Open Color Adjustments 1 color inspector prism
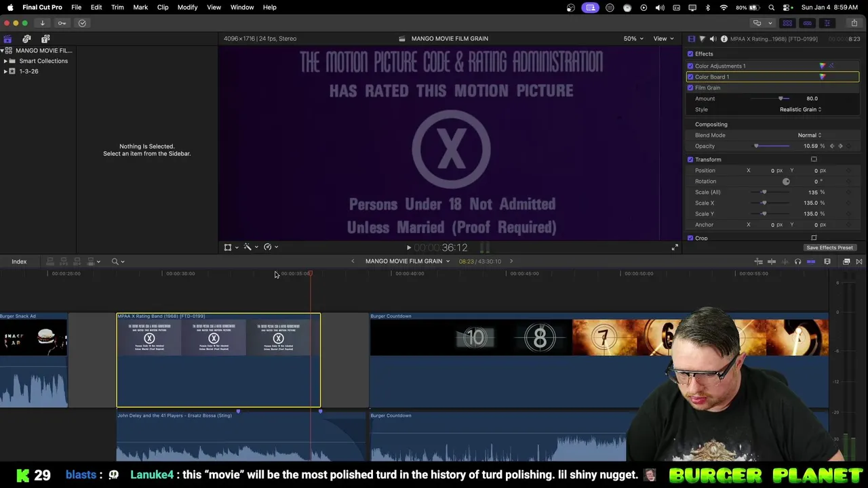This screenshot has height=488, width=868. pos(823,66)
